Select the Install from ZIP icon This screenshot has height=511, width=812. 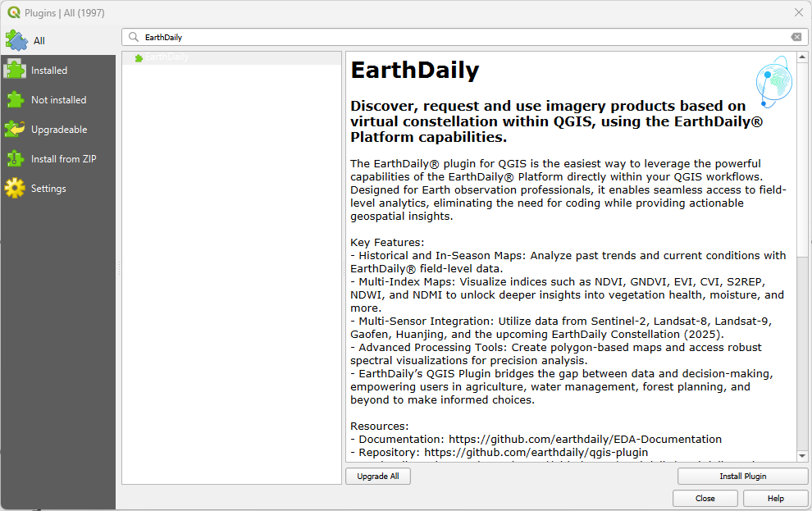[x=16, y=158]
